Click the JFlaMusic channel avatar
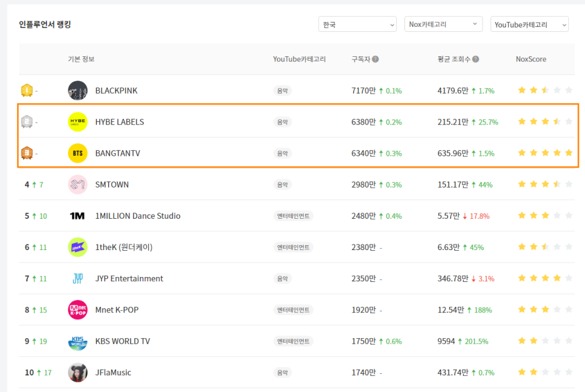Screen dimensions: 585x392 [x=77, y=373]
